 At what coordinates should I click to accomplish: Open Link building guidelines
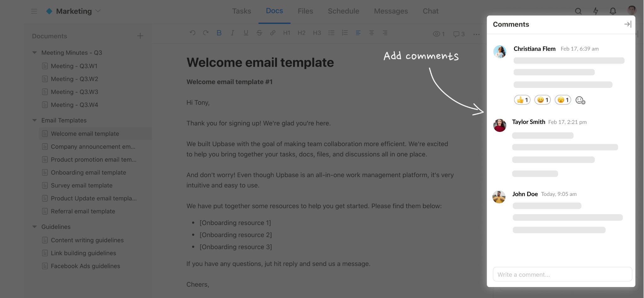click(x=83, y=253)
